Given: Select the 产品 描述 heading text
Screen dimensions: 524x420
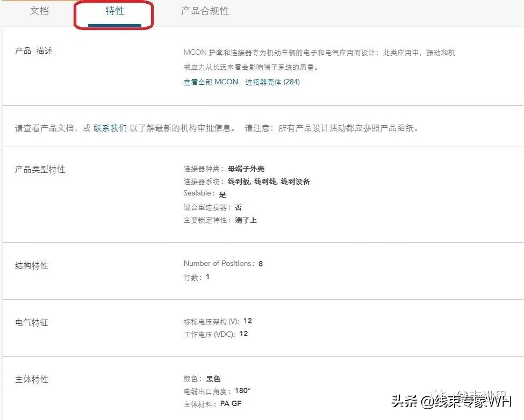Looking at the screenshot, I should pyautogui.click(x=34, y=51).
